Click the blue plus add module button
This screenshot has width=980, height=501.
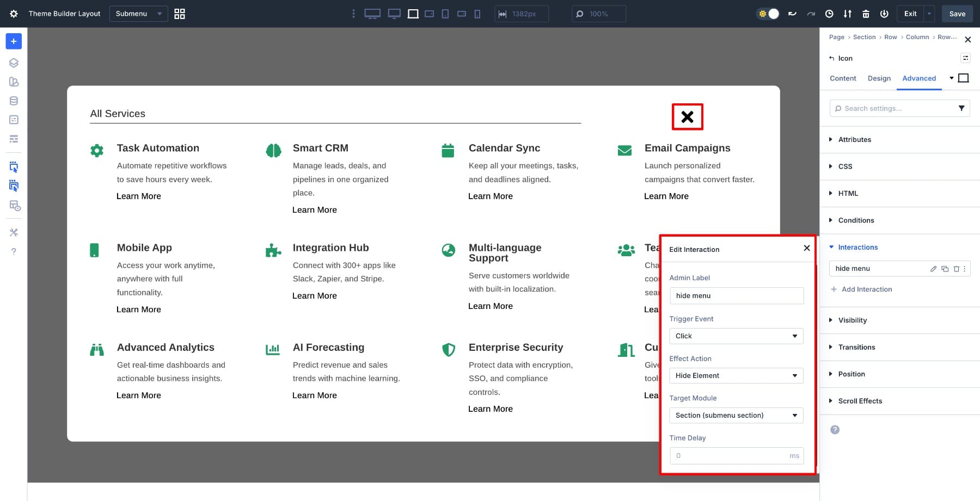coord(14,41)
